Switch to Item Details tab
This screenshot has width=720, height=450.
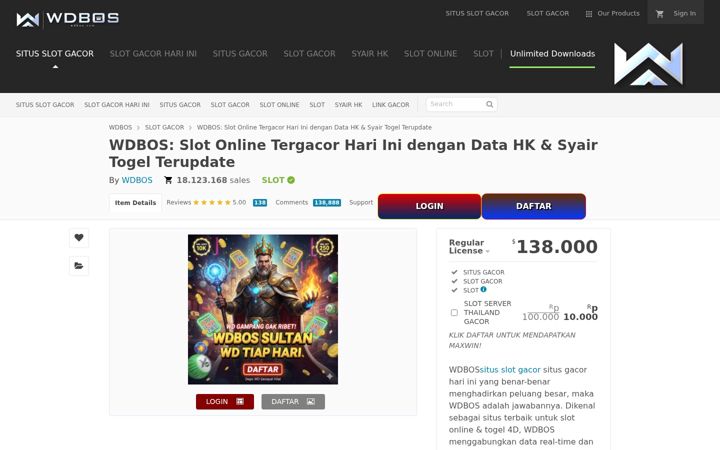click(x=135, y=202)
